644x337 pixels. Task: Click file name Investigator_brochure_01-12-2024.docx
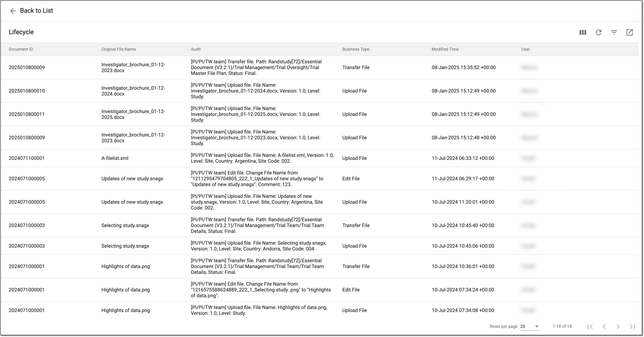133,91
